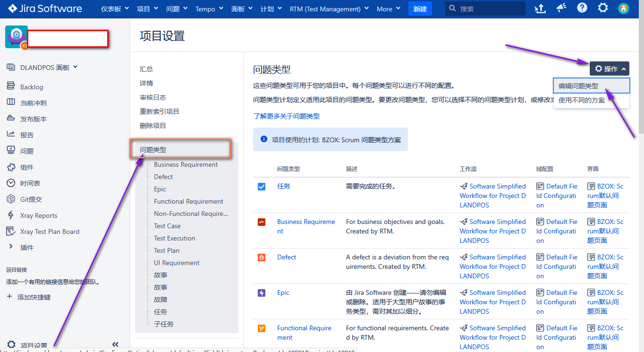644x352 pixels.
Task: Expand the Tempo menu
Action: 210,9
